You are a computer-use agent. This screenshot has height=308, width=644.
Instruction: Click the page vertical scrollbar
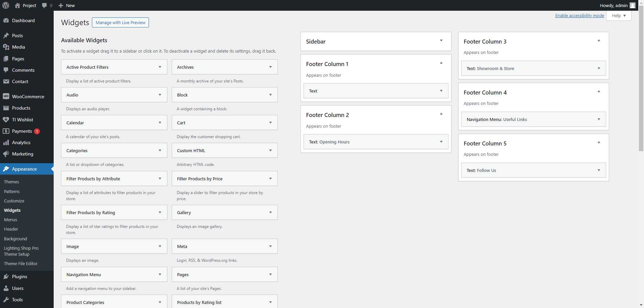pyautogui.click(x=641, y=101)
